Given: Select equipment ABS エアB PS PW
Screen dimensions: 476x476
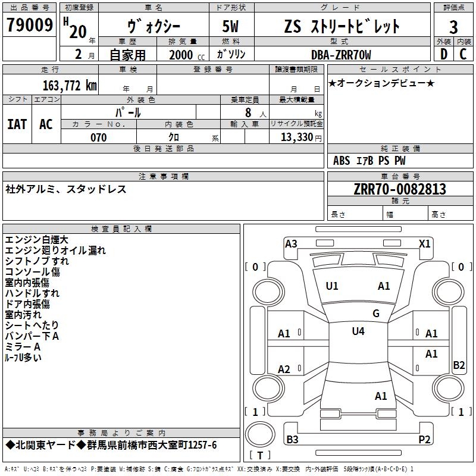Looking at the screenshot, I should (x=369, y=161).
